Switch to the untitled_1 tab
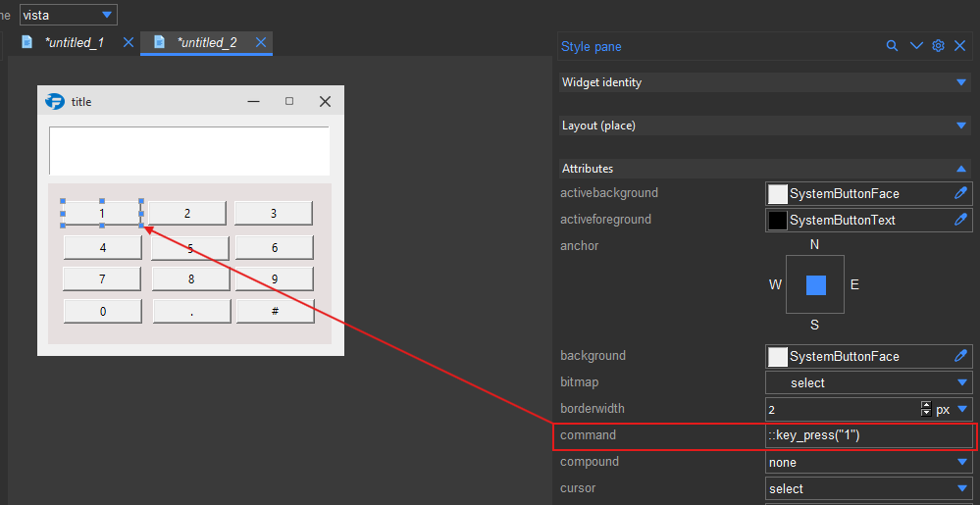The image size is (980, 505). click(x=75, y=42)
